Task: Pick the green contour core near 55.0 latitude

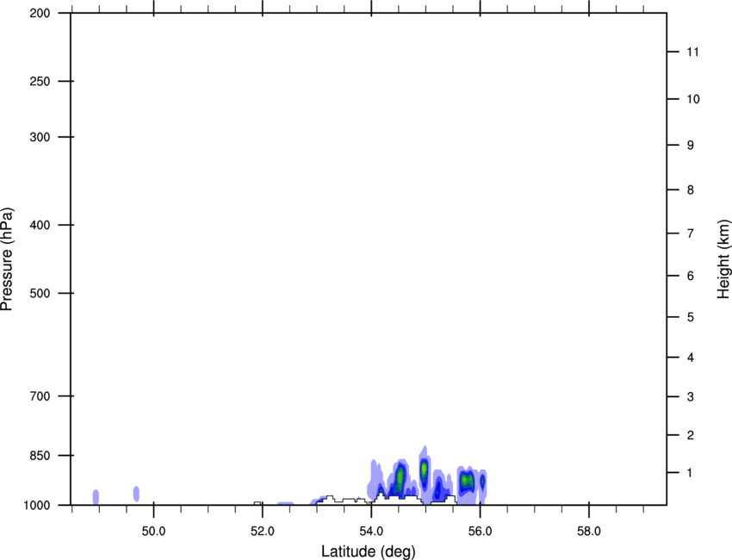Action: click(x=424, y=469)
